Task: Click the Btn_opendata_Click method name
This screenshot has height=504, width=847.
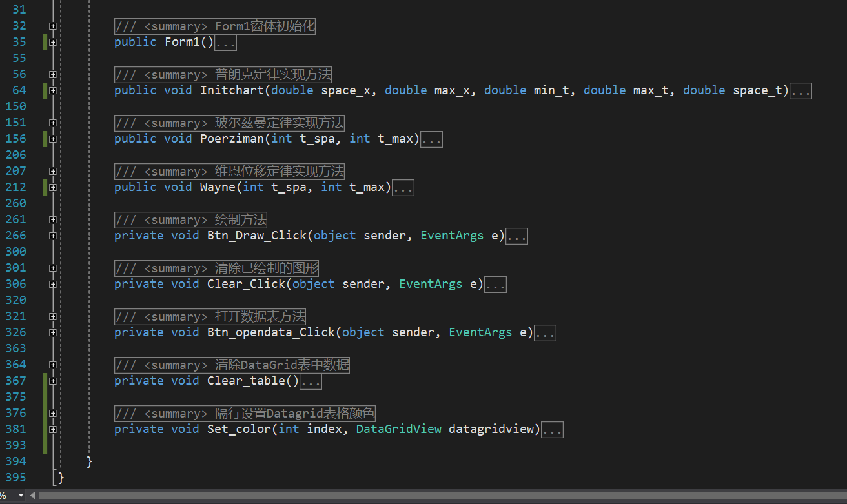Action: point(271,332)
